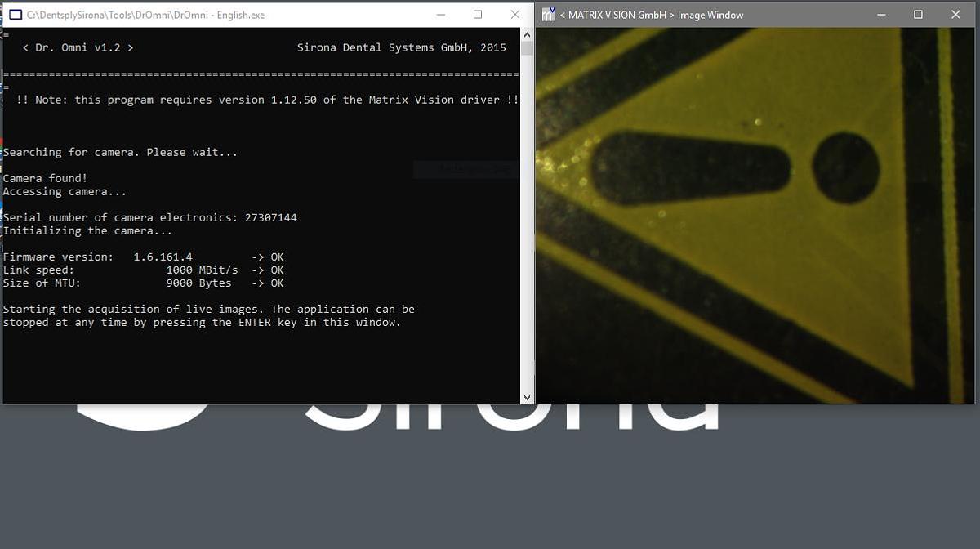Screen dimensions: 980x549
Task: Click the console scrollbar up arrow
Action: [527, 35]
